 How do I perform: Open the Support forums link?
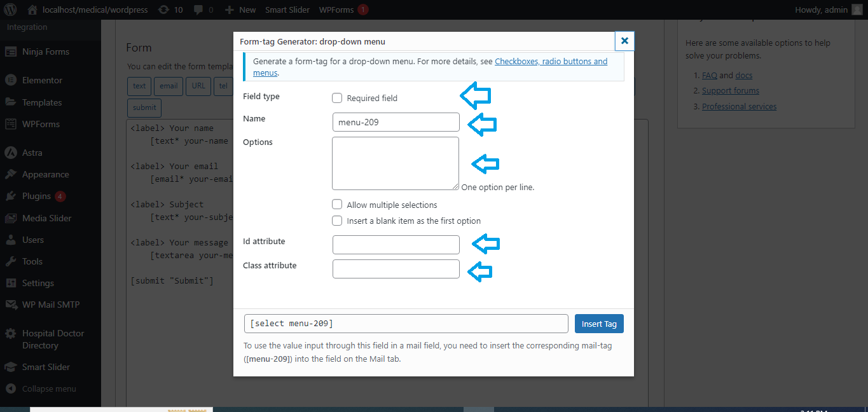click(730, 90)
